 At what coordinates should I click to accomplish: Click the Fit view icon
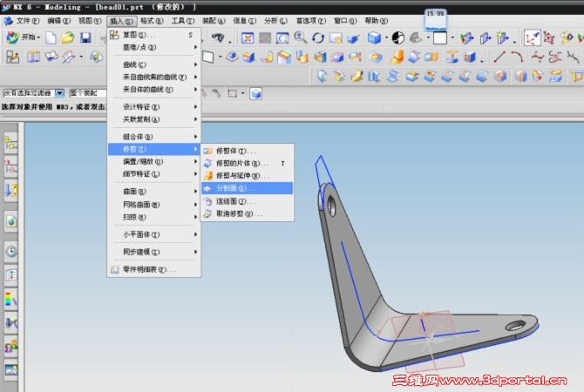tap(248, 37)
